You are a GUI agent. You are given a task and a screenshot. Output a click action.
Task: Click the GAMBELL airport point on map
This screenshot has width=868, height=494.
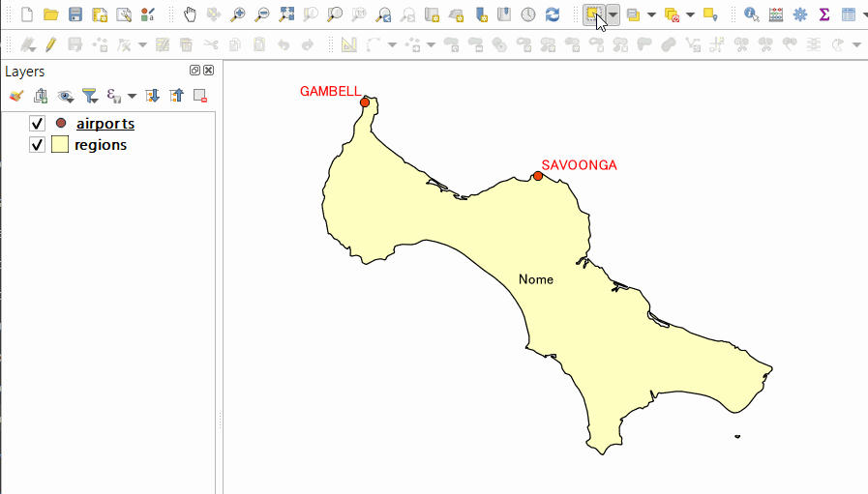click(x=365, y=102)
